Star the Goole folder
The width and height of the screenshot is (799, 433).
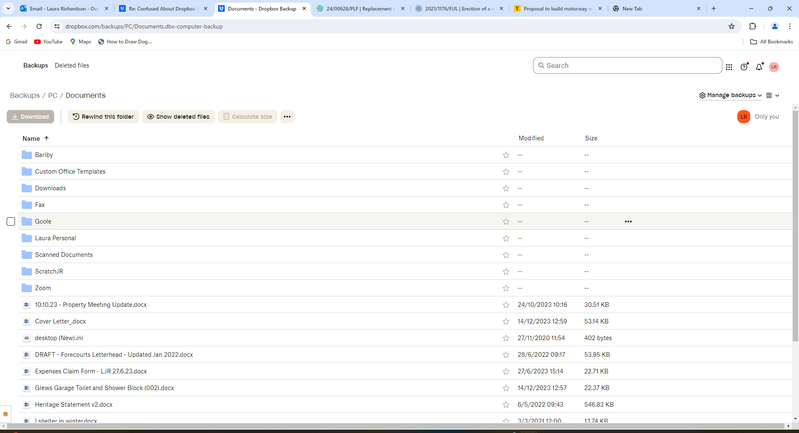(506, 222)
